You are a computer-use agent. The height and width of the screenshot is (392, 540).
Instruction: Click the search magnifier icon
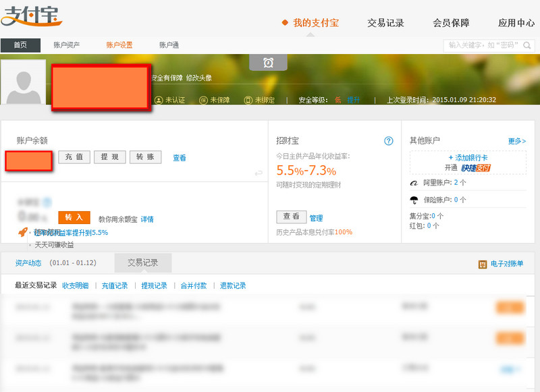click(x=526, y=45)
